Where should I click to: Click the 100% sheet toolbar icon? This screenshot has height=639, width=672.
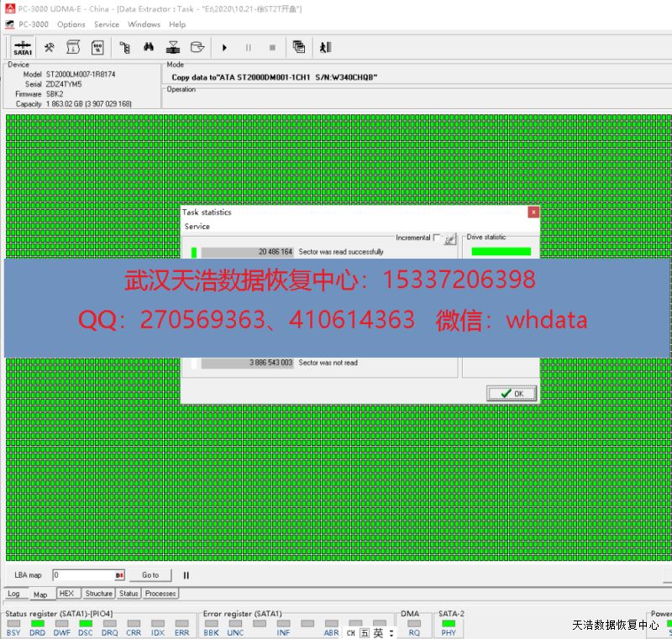[x=97, y=48]
